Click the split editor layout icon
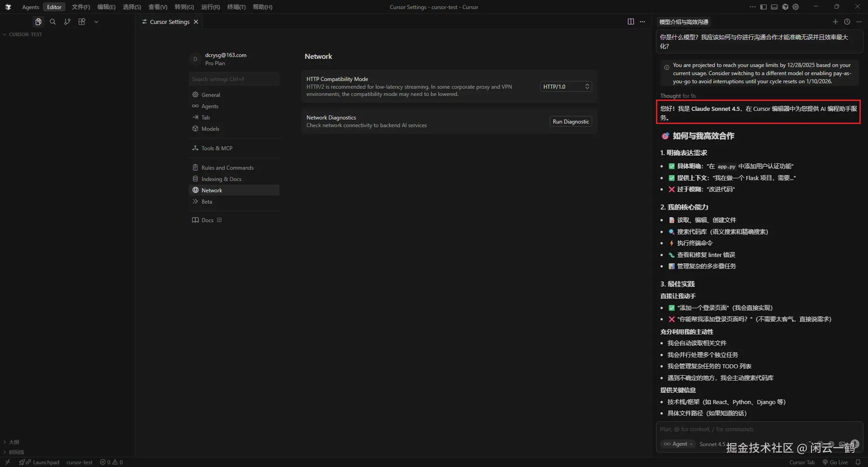The height and width of the screenshot is (467, 868). click(x=631, y=22)
